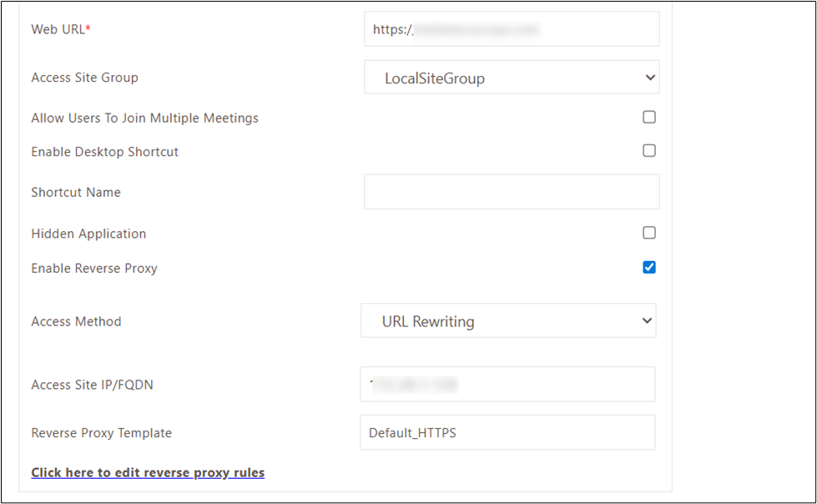Open the 'Click here to edit reverse proxy rules' link
The image size is (817, 504).
pyautogui.click(x=148, y=473)
